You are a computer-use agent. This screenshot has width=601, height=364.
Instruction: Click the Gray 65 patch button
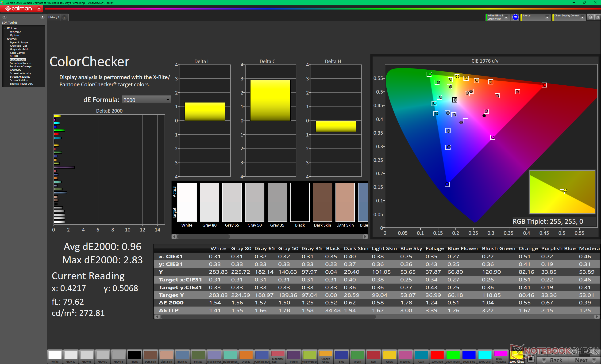87,356
